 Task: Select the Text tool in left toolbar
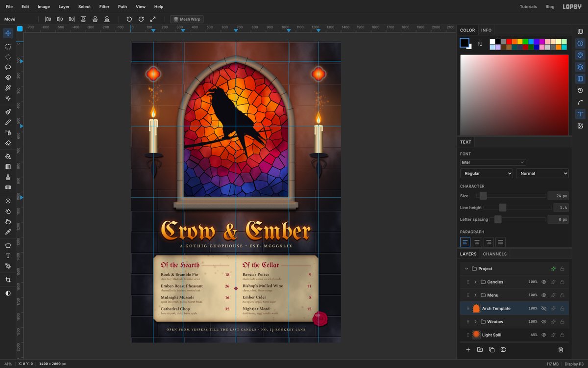point(8,256)
